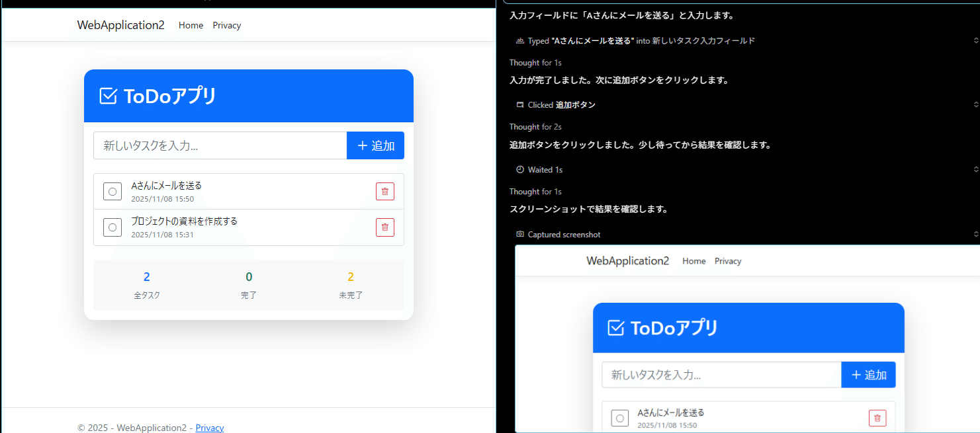Click the 追加ボタンをクリックしました message line
Viewport: 980px width, 433px height.
640,145
